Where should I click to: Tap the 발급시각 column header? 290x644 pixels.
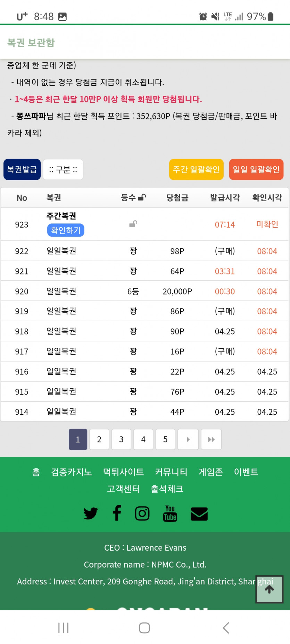tap(225, 198)
